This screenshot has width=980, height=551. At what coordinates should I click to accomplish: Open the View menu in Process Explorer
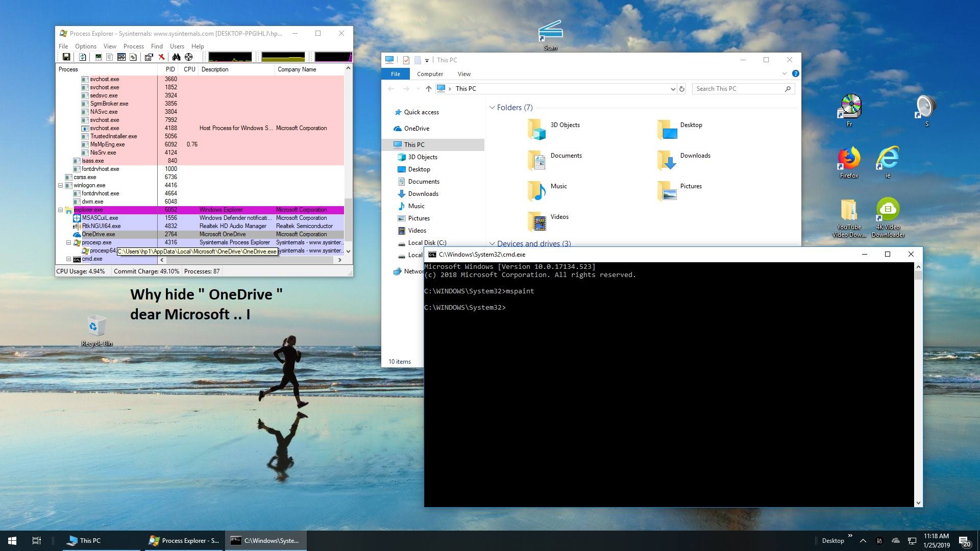pyautogui.click(x=110, y=46)
